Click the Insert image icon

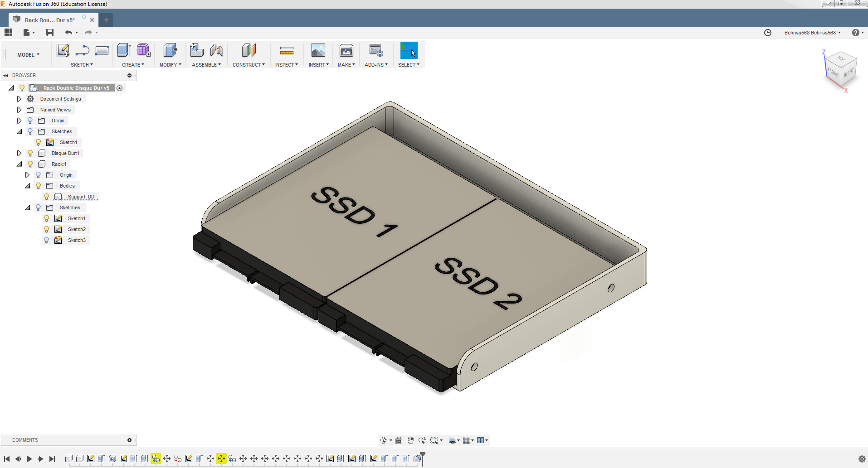tap(318, 50)
